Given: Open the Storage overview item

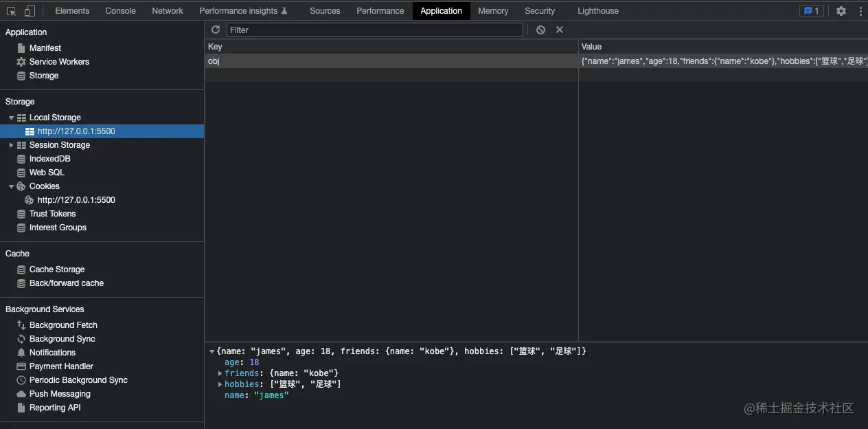Looking at the screenshot, I should point(44,76).
